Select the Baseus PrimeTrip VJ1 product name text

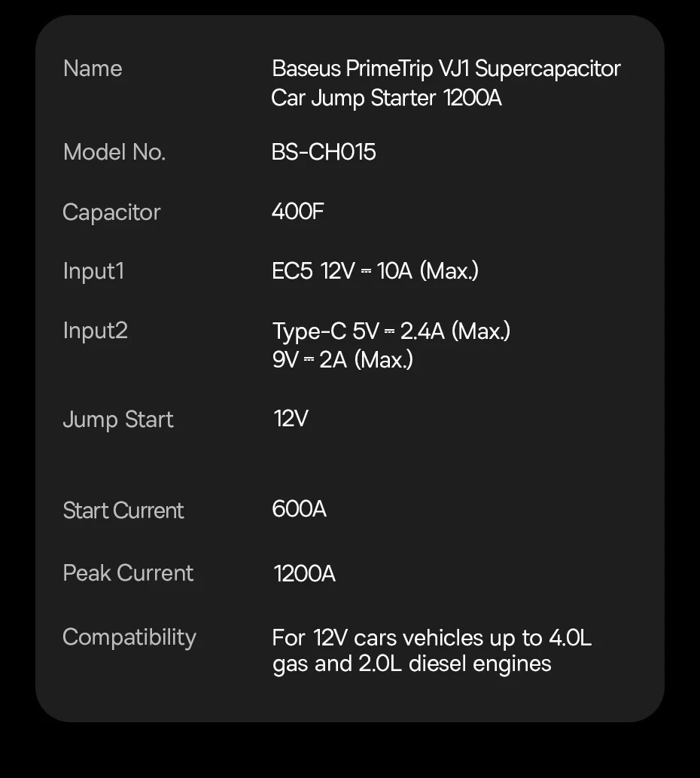(x=446, y=83)
